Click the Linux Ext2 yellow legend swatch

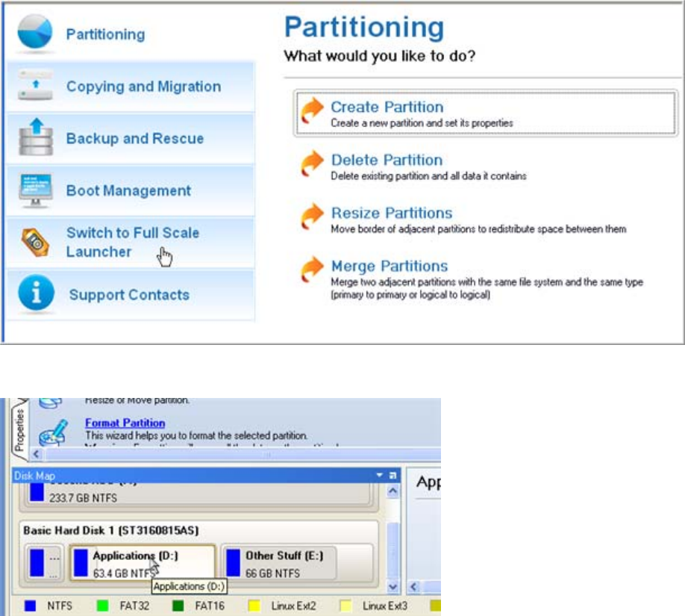(x=254, y=606)
